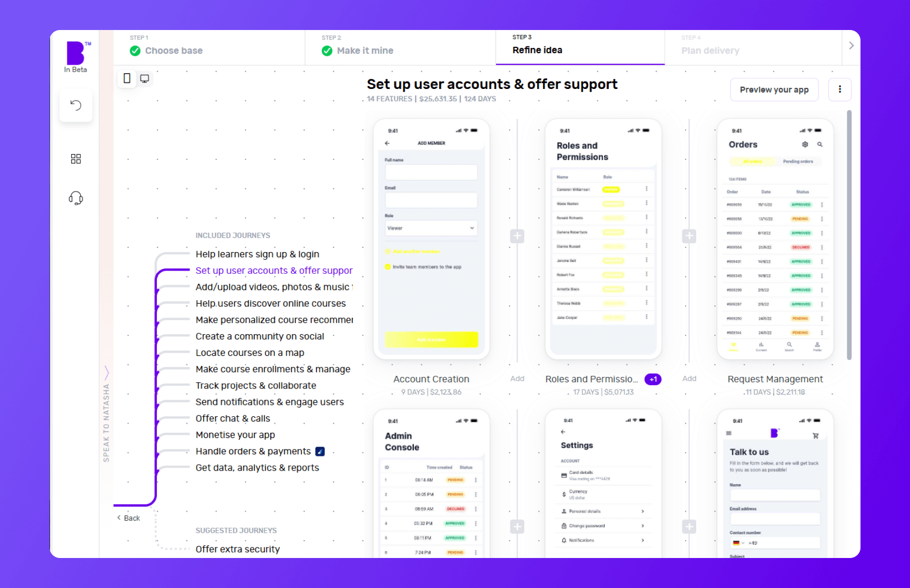Click Add label after Account Creation
Screen dimensions: 910x588
tap(517, 378)
